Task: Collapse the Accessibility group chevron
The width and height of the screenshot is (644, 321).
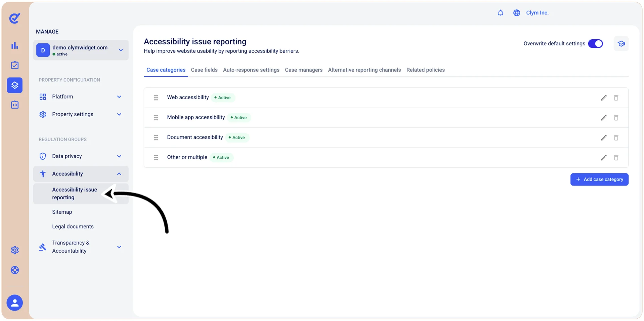Action: point(119,174)
